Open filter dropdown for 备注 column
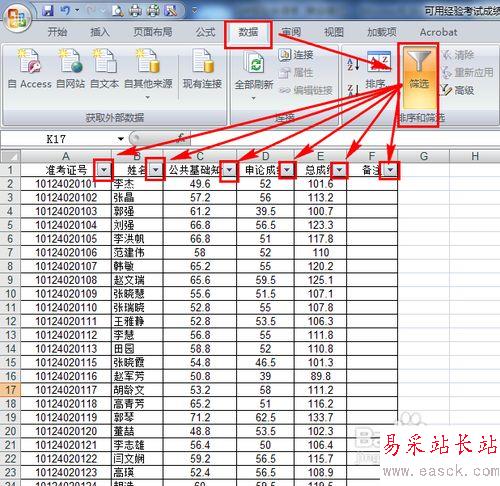 390,170
